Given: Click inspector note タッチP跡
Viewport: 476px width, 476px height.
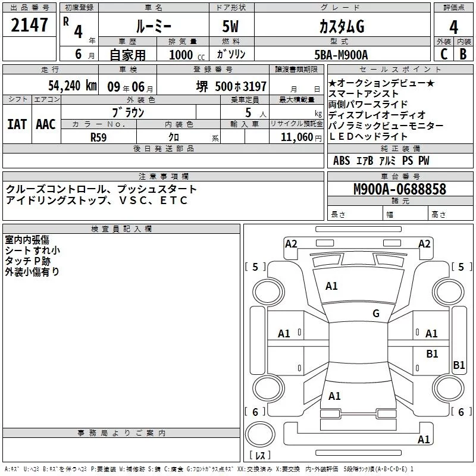Looking at the screenshot, I should pos(27,261).
